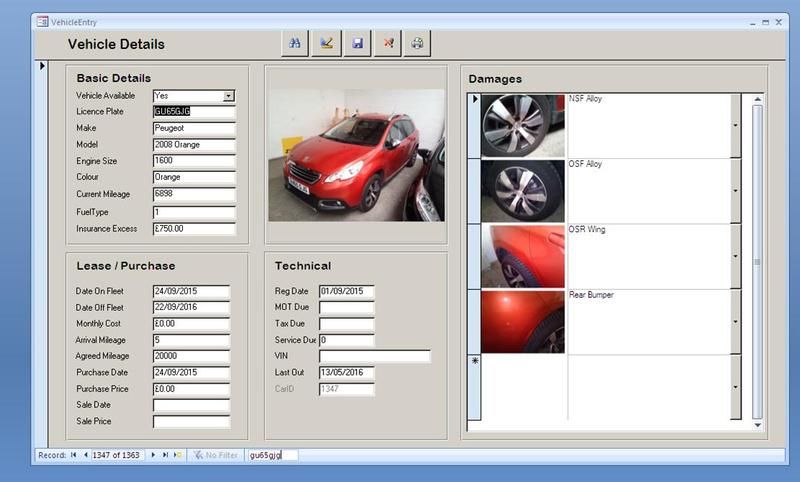Click the VehicleEntry form window icon

[42, 22]
